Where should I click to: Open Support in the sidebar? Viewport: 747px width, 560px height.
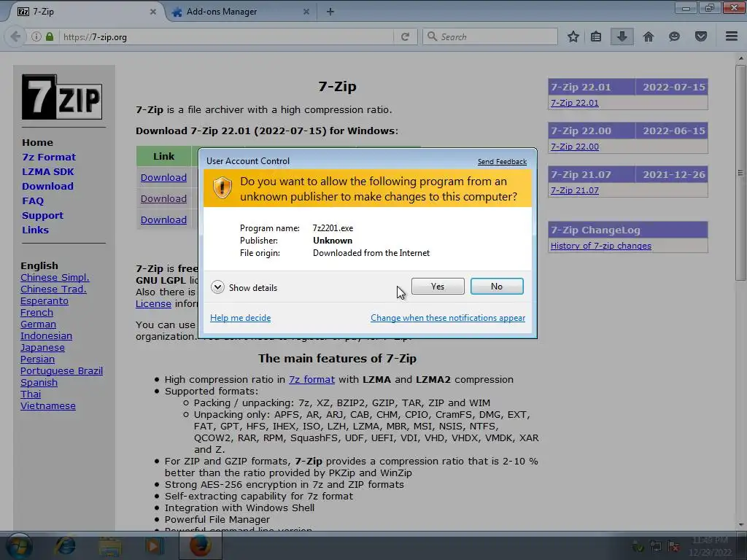42,215
